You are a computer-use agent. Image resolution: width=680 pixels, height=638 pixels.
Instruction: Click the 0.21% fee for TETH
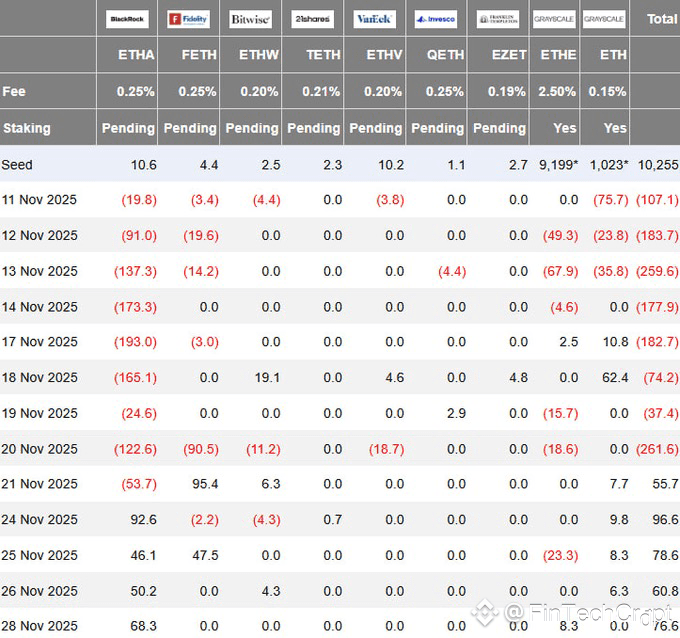click(321, 92)
